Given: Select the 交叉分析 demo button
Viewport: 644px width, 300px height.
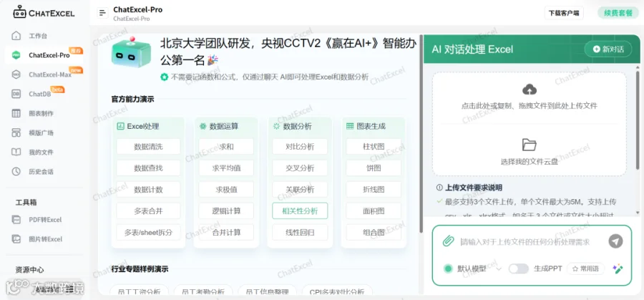Looking at the screenshot, I should tap(300, 168).
